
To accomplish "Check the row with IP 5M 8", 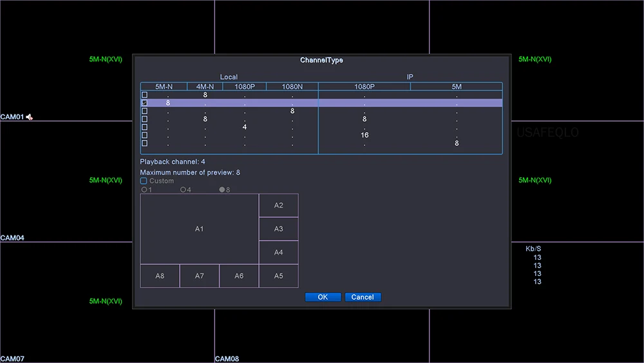I will click(x=144, y=144).
